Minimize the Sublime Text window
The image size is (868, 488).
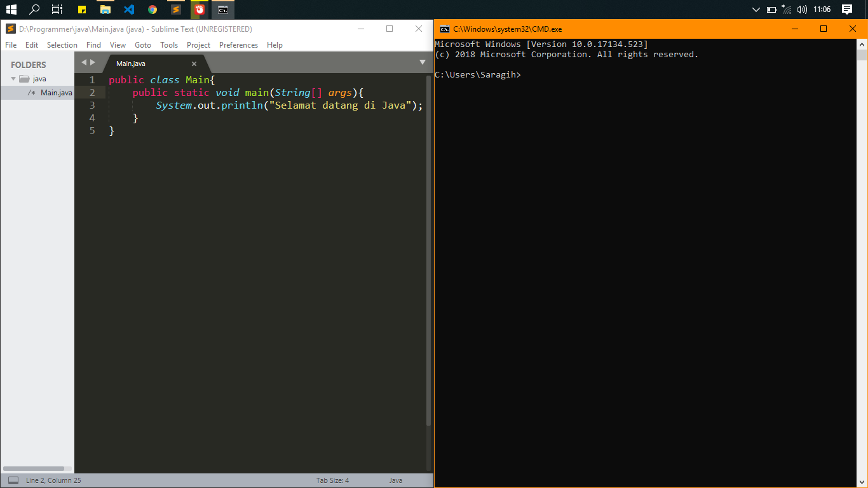pyautogui.click(x=360, y=29)
